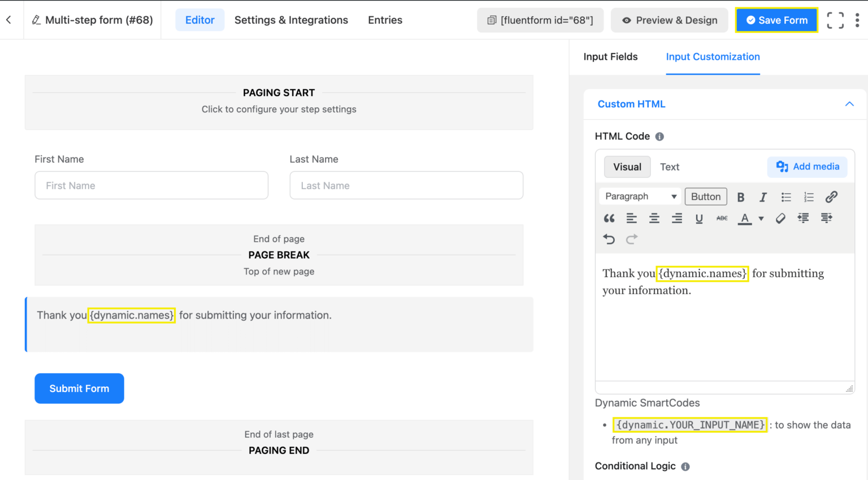Insert a numbered list
Screen dimensions: 868x480
(809, 197)
